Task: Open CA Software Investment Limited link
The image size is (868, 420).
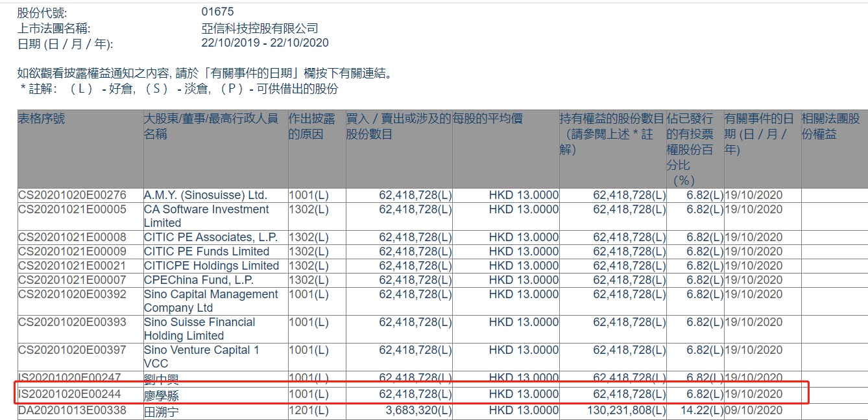Action: 206,216
